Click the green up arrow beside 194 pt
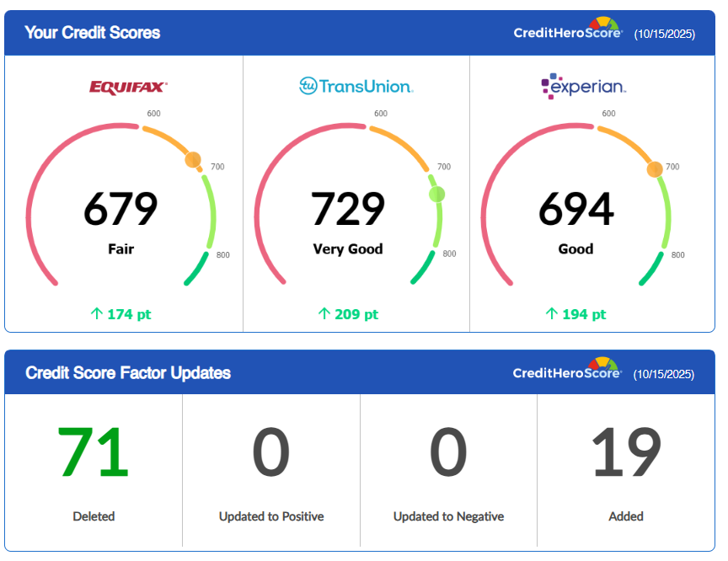 [x=552, y=314]
